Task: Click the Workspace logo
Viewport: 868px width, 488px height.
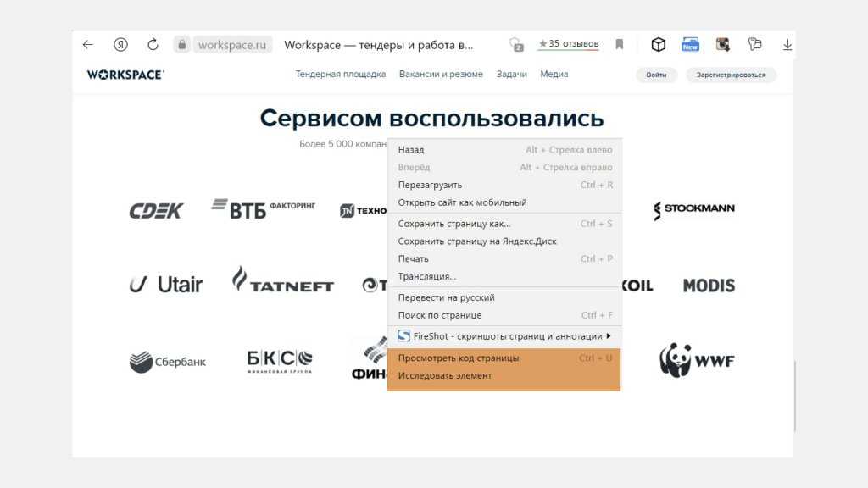Action: click(x=125, y=75)
